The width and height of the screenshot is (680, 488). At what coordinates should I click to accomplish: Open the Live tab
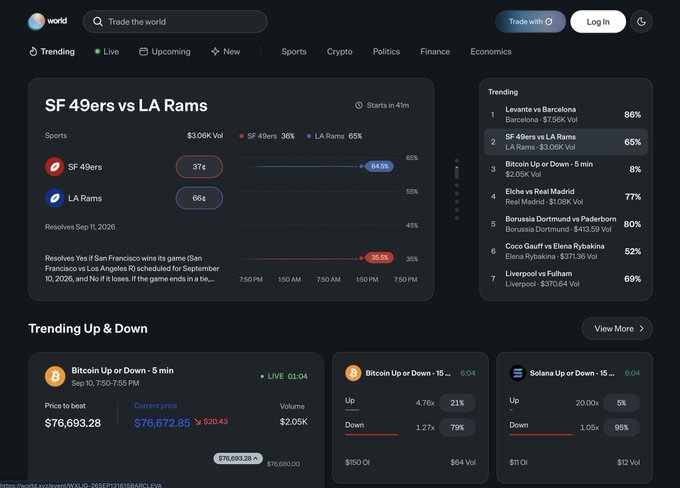click(x=107, y=52)
